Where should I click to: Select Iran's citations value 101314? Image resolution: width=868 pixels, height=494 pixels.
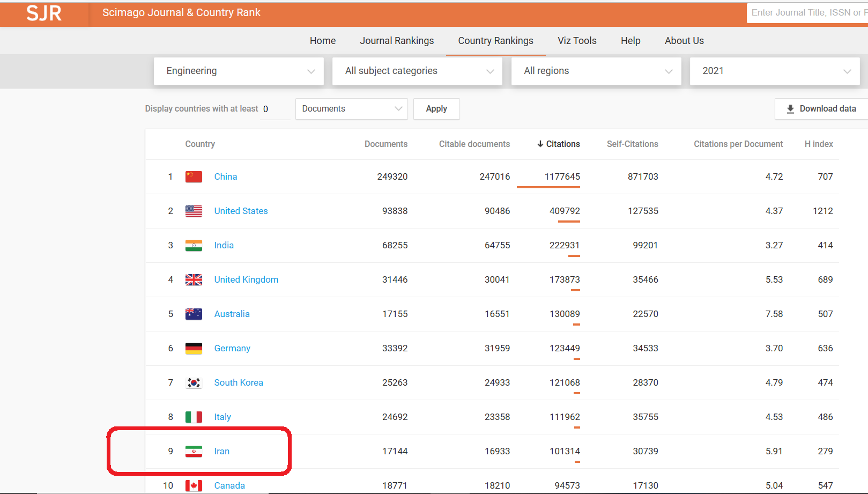[565, 451]
